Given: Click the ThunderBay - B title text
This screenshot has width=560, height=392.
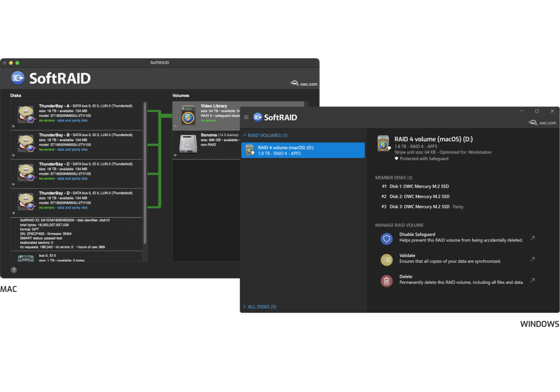Looking at the screenshot, I should tap(54, 135).
